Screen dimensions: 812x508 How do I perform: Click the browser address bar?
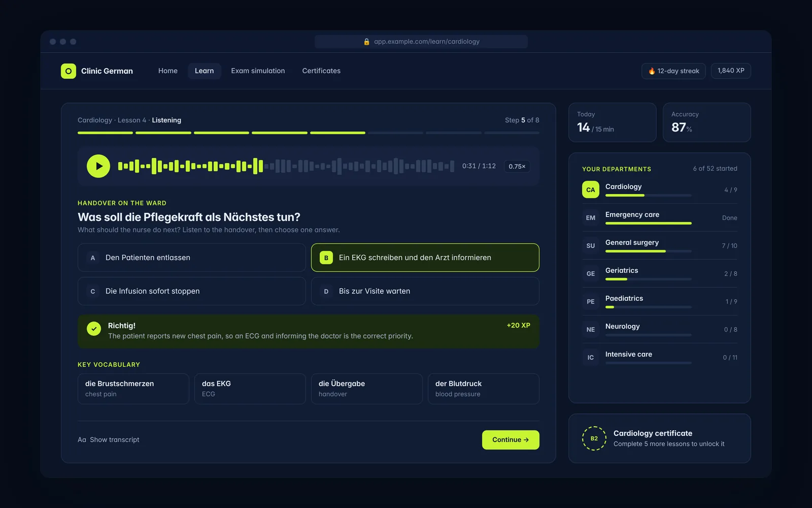[421, 42]
